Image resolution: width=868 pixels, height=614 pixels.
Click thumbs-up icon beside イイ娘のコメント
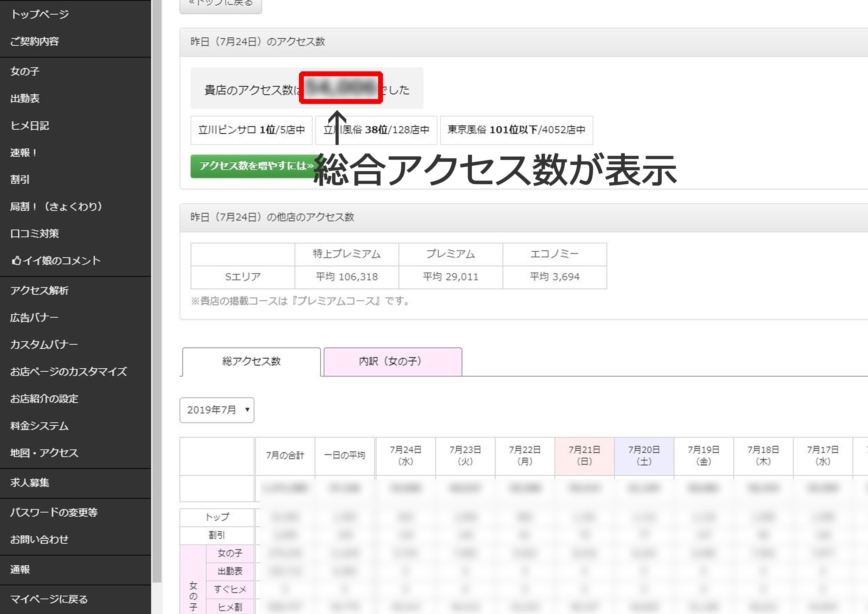(16, 261)
